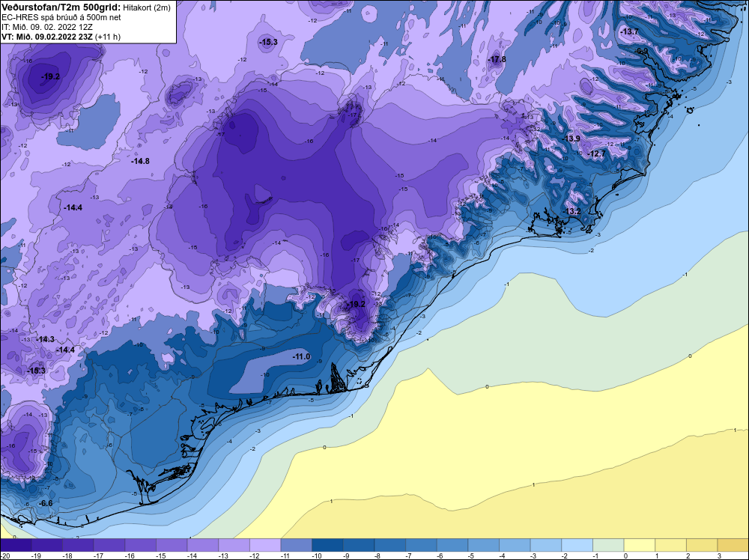Select the legend swatch starting at -6

452,545
